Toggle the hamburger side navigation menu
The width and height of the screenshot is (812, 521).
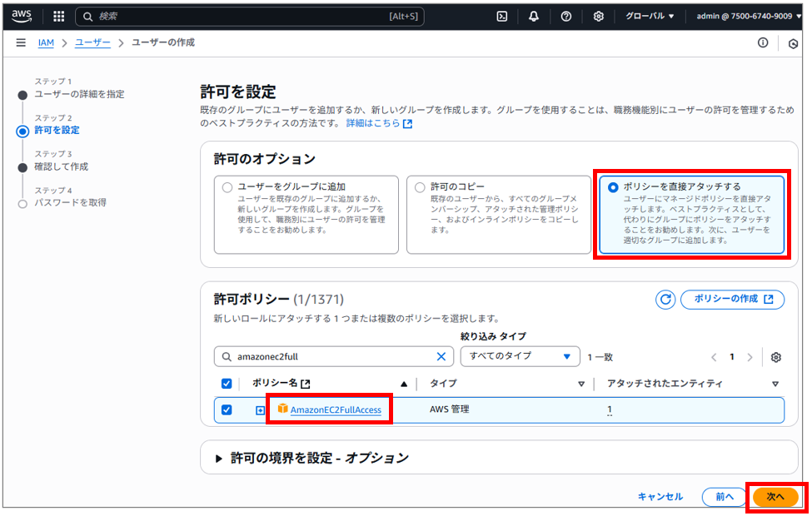[21, 42]
